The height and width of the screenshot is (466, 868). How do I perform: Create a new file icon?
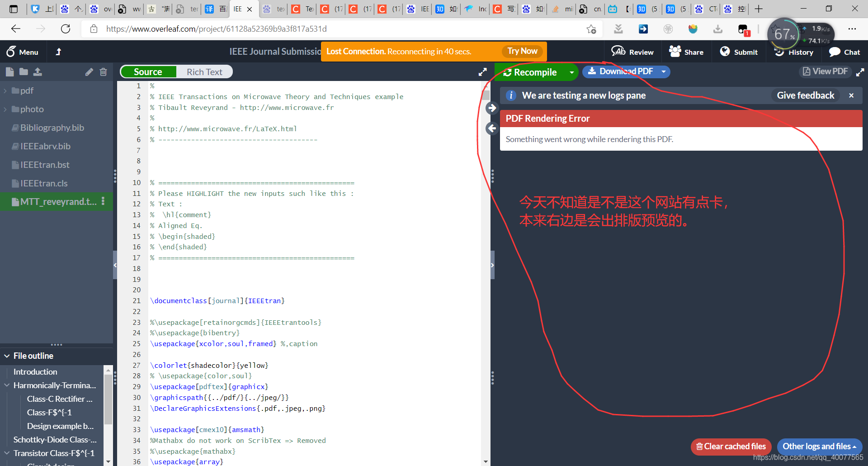tap(10, 72)
